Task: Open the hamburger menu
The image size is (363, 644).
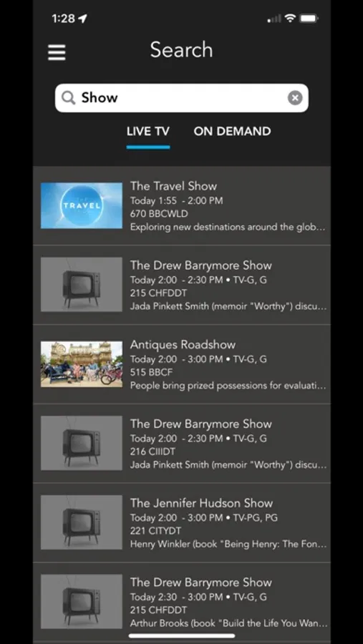Action: point(57,52)
